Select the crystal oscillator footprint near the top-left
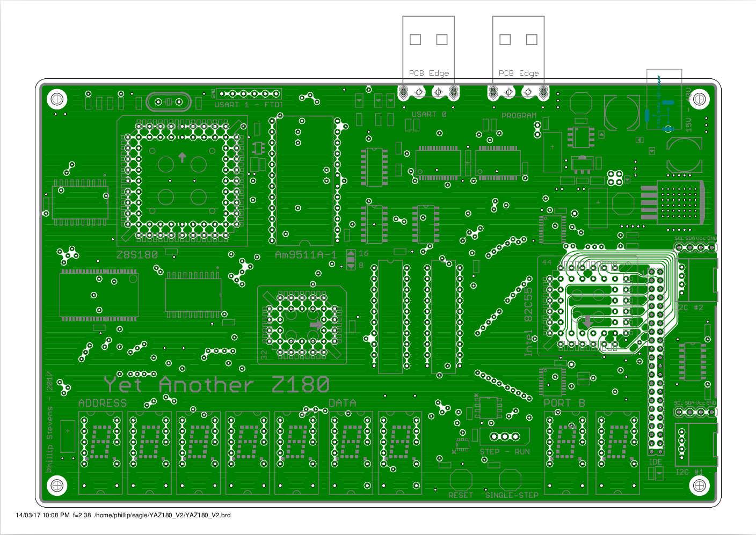 [168, 102]
